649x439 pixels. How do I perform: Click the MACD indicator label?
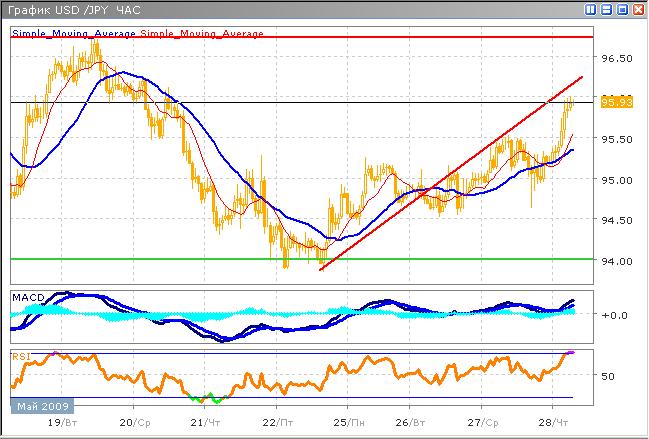coord(25,297)
